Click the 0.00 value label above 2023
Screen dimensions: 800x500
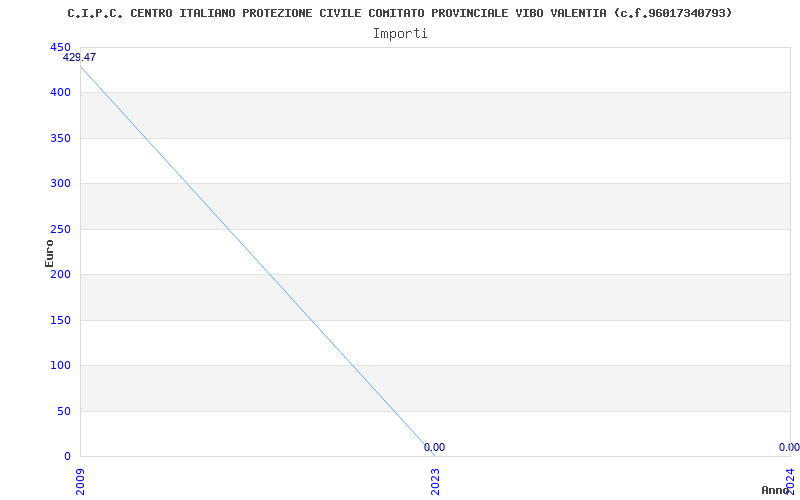coord(434,448)
